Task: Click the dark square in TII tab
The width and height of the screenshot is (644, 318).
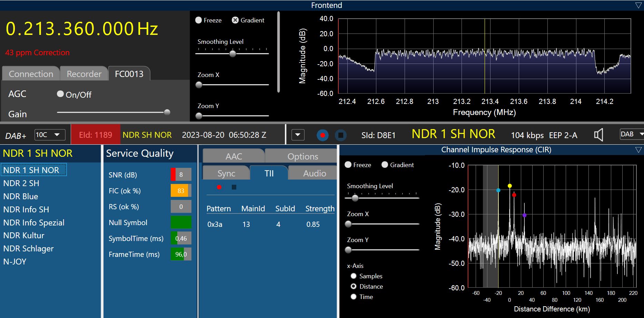Action: (234, 187)
